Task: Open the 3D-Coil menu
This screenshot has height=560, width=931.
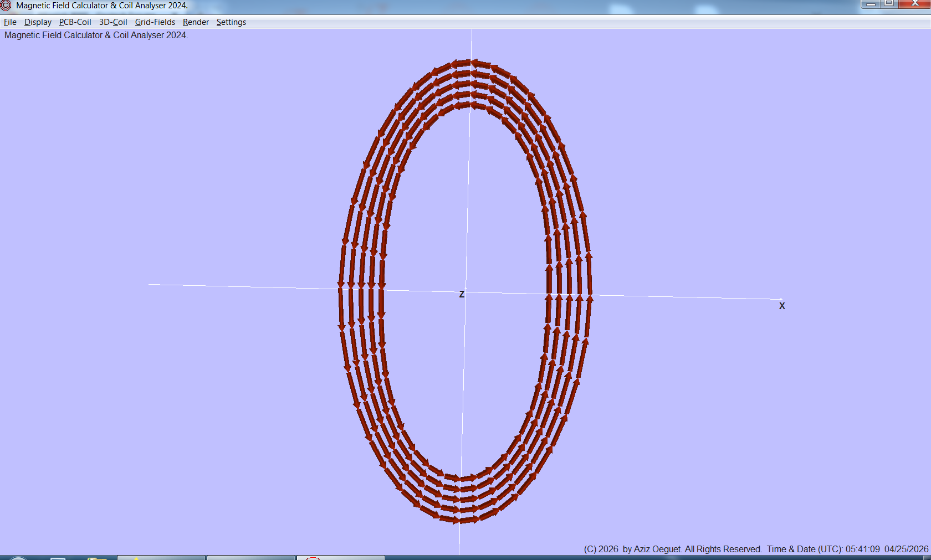Action: (x=112, y=22)
